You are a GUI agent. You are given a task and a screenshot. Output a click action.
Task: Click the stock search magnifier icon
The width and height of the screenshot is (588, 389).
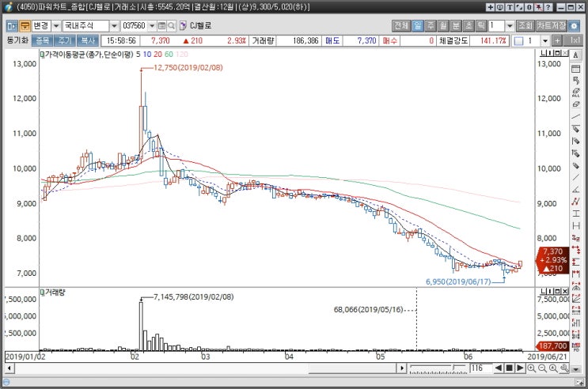tap(172, 25)
